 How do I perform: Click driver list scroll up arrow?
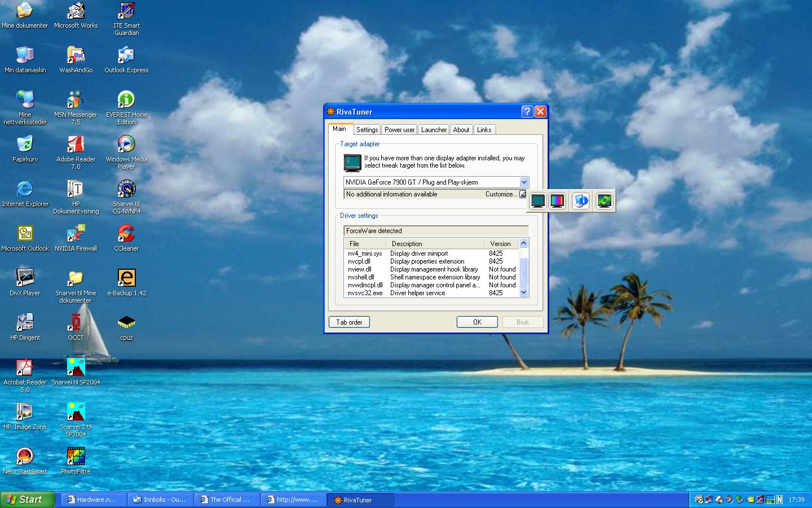pyautogui.click(x=523, y=243)
